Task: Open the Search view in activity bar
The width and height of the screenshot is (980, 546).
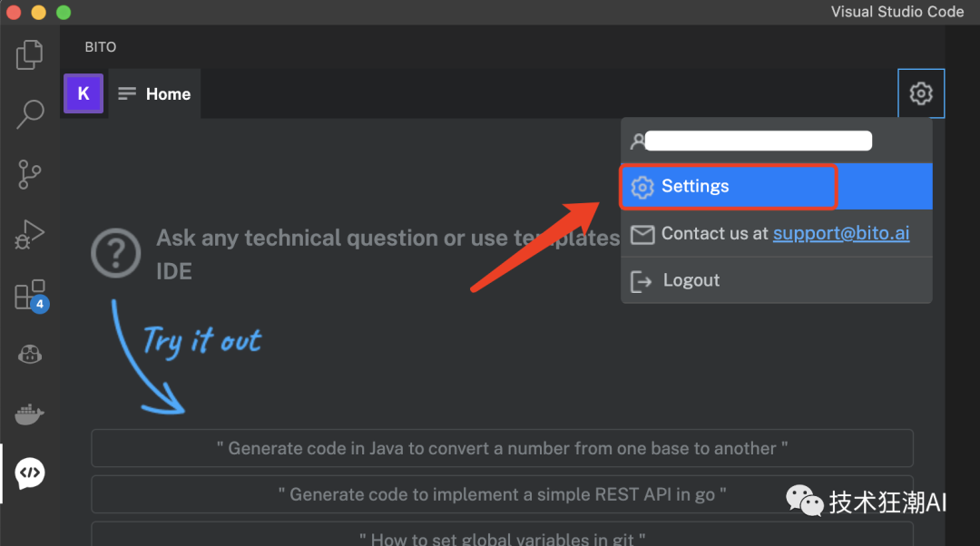Action: point(30,113)
